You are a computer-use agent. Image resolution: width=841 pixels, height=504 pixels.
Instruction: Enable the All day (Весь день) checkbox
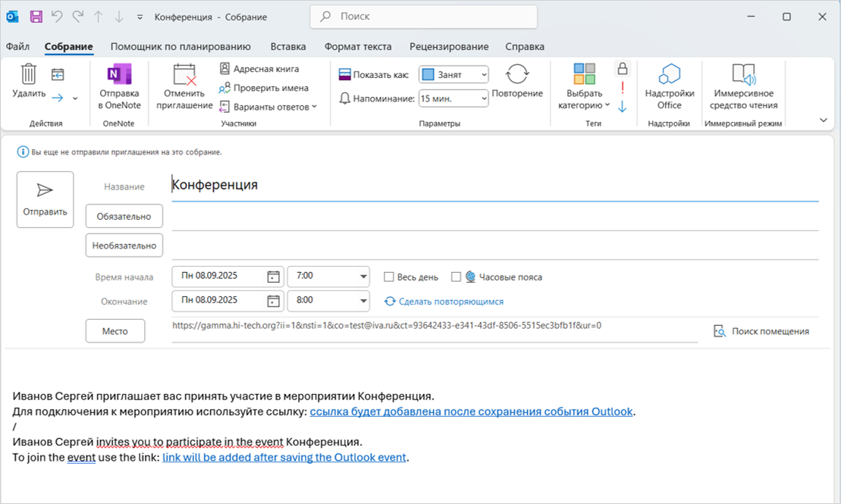389,277
